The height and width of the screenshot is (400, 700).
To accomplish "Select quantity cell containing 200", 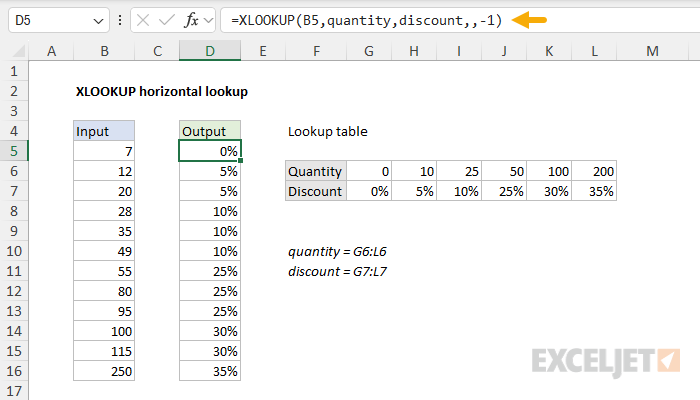I will pyautogui.click(x=594, y=171).
